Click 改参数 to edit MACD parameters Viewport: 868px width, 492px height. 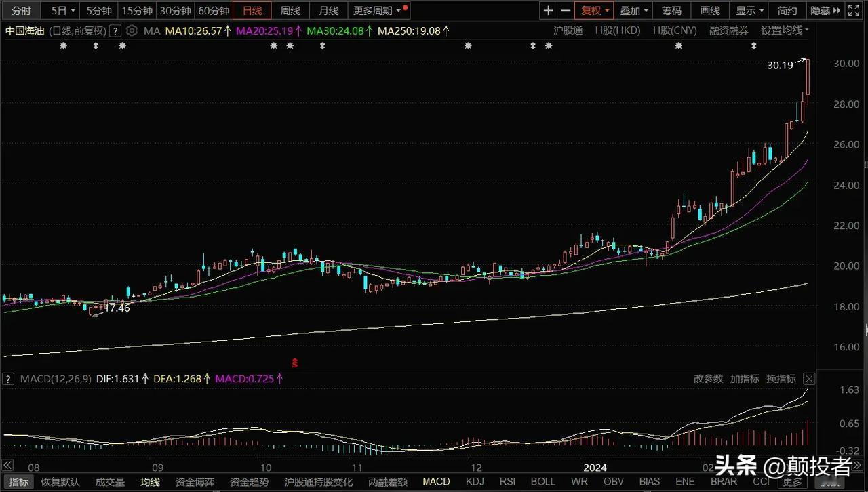point(708,379)
